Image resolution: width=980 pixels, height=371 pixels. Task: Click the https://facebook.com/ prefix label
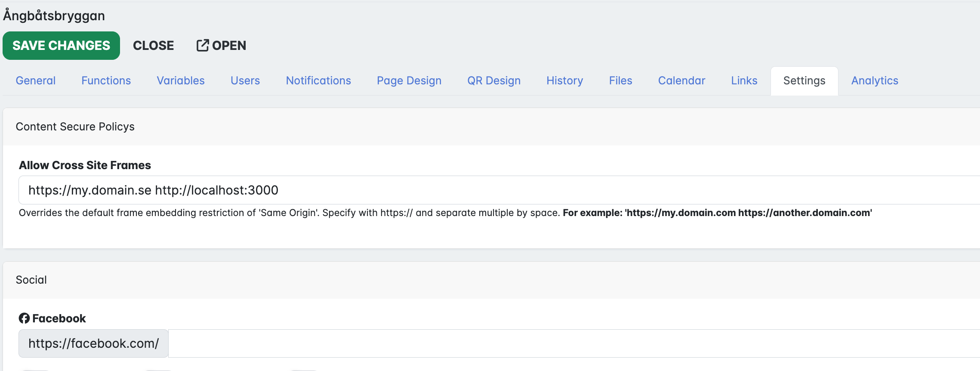[93, 343]
